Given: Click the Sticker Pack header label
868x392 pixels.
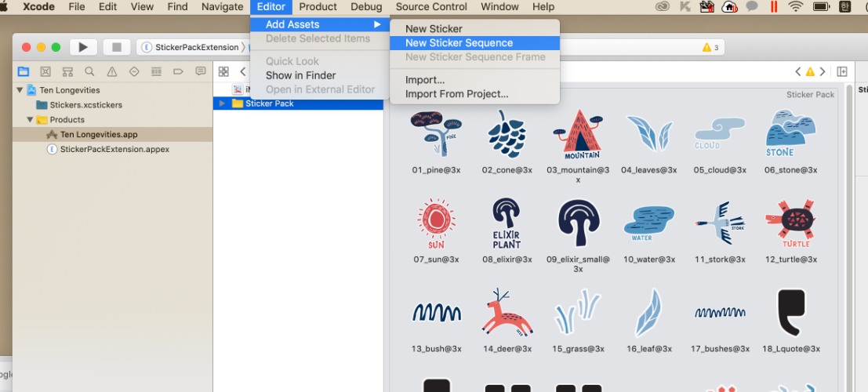Looking at the screenshot, I should click(810, 95).
